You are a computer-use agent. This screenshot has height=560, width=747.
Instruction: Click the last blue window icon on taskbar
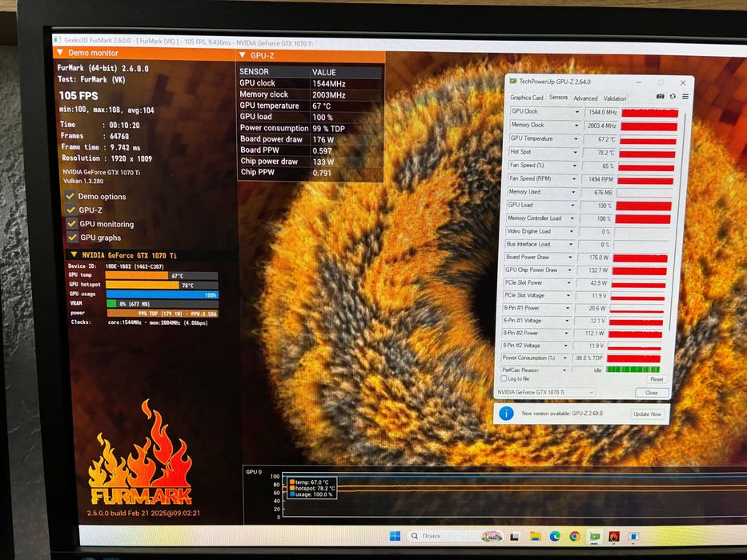tap(633, 537)
